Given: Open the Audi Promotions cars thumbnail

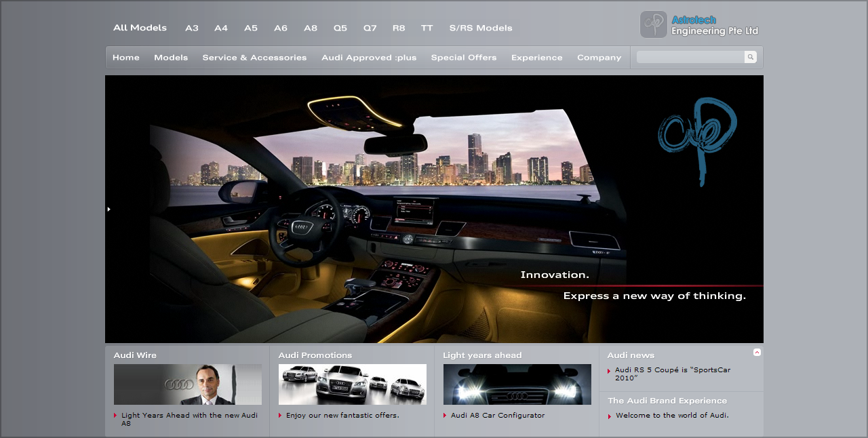Looking at the screenshot, I should click(353, 384).
